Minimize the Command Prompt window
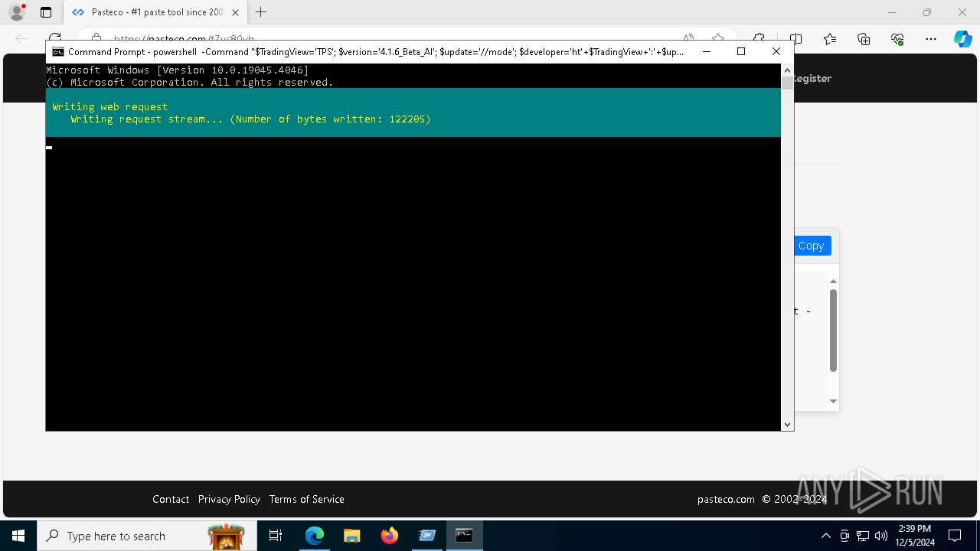Viewport: 980px width, 551px height. [706, 51]
